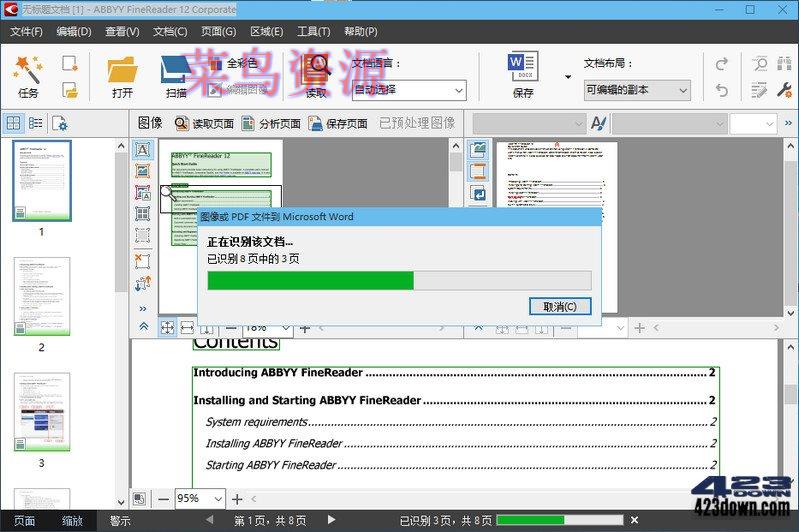Screen dimensions: 799x532
Task: Open page properties settings icon
Action: [x=59, y=123]
